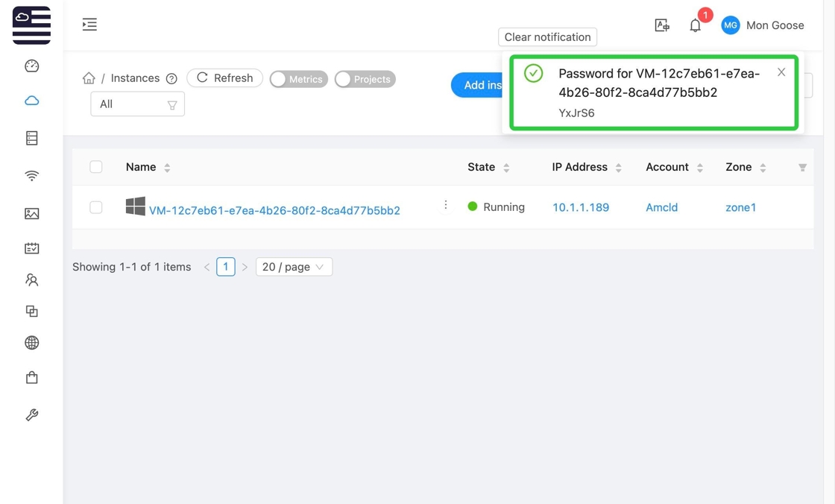Open the All filter dropdown
The height and width of the screenshot is (504, 835).
137,104
